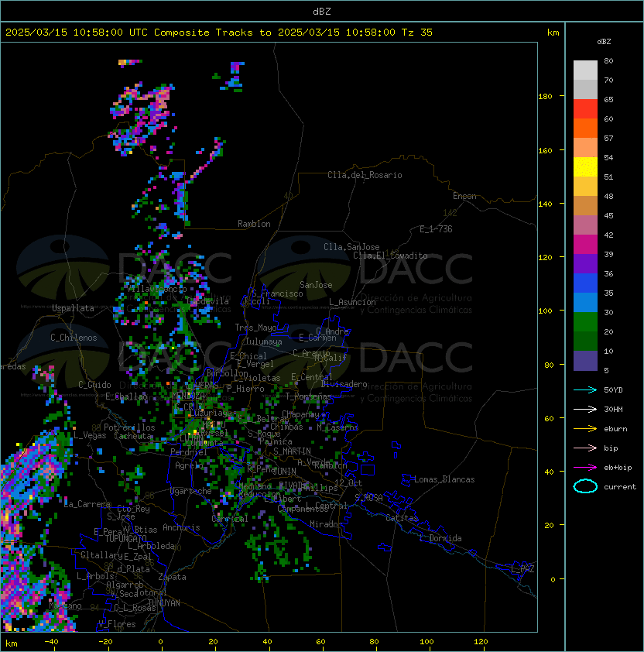Click the Tulumaya map label
Viewport: 644px width, 652px height.
(x=264, y=341)
